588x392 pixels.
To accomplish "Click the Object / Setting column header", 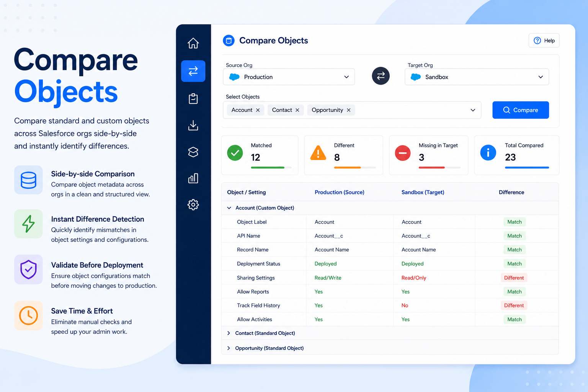I will (246, 192).
